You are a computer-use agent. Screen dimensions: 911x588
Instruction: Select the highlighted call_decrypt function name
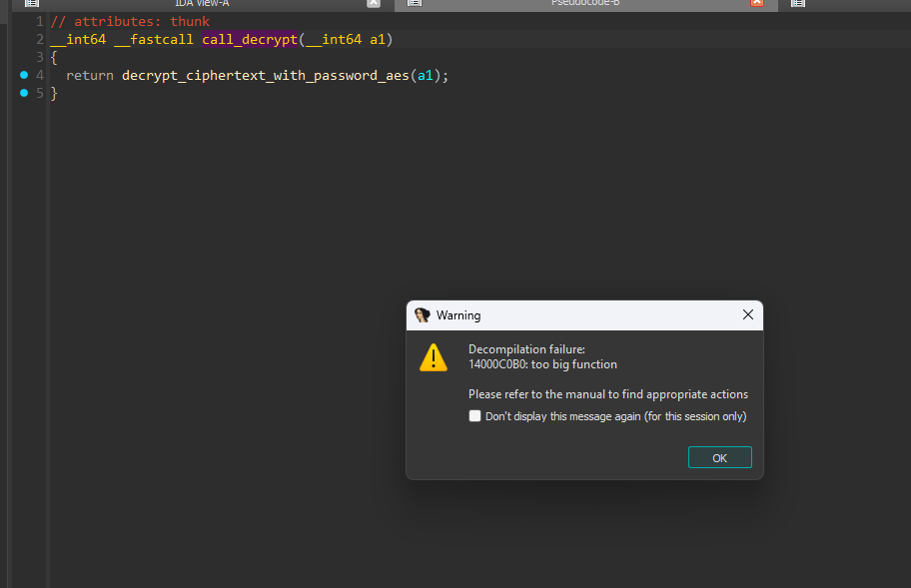point(250,39)
